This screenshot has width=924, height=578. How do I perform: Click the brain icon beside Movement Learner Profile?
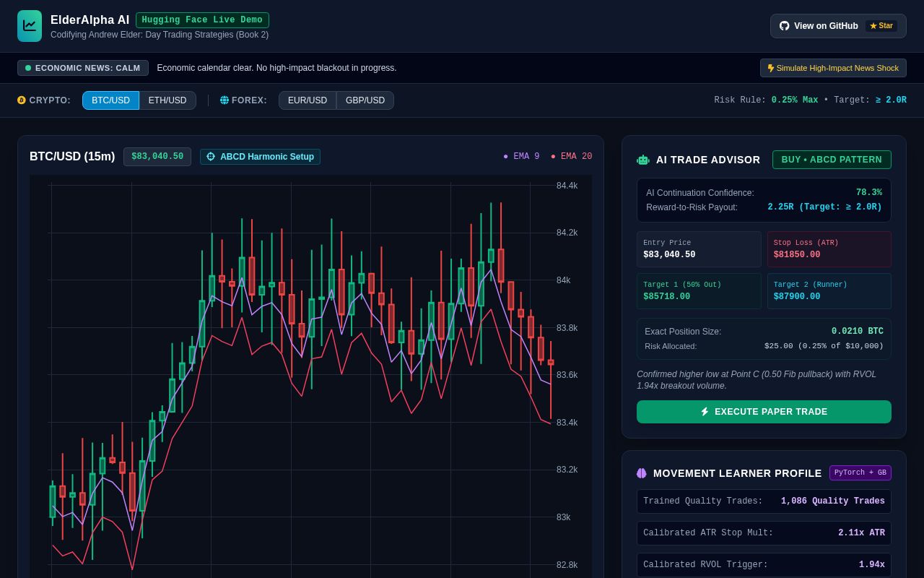[x=642, y=473]
